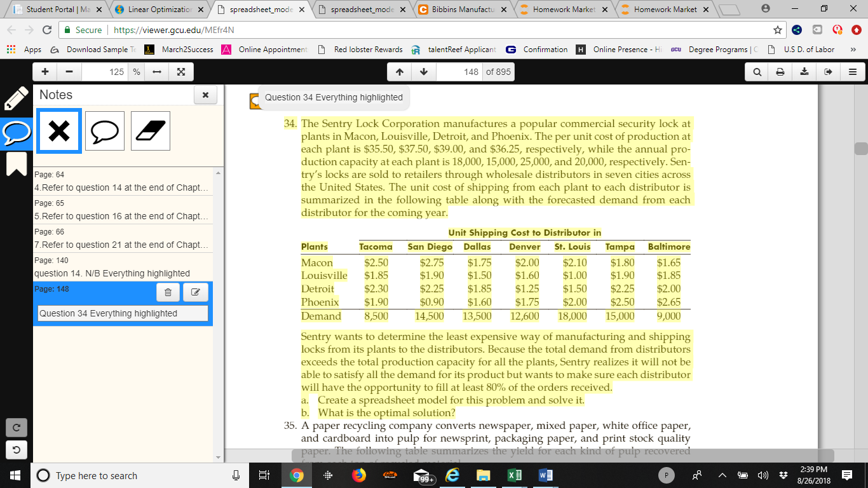Switch to the Bibbins Manufactu tab
This screenshot has height=488, width=868.
[x=463, y=10]
